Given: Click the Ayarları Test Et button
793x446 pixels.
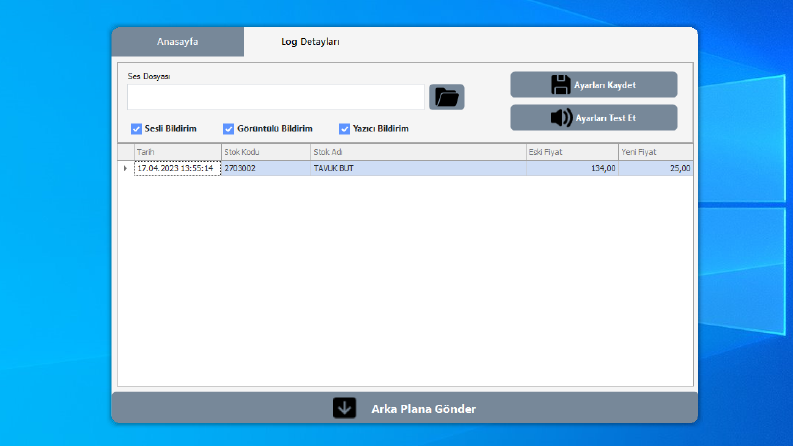Looking at the screenshot, I should coord(594,118).
